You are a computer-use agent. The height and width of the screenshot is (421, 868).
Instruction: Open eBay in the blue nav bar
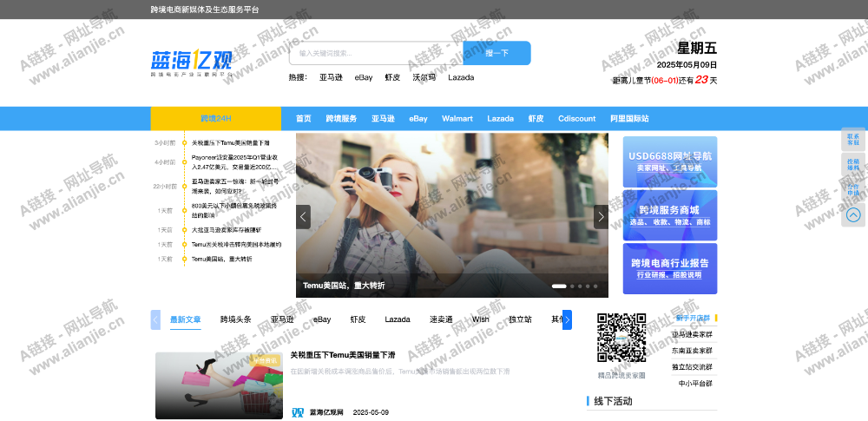418,119
